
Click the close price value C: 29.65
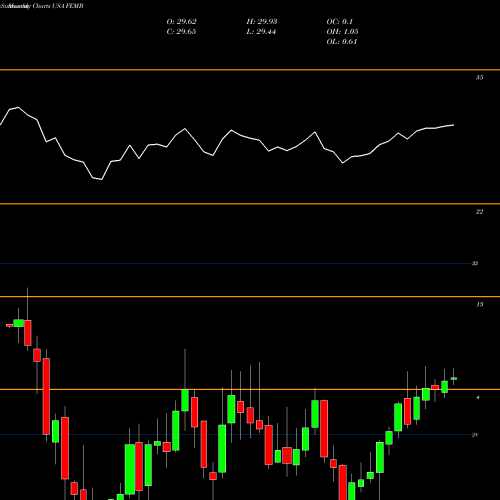(x=181, y=32)
